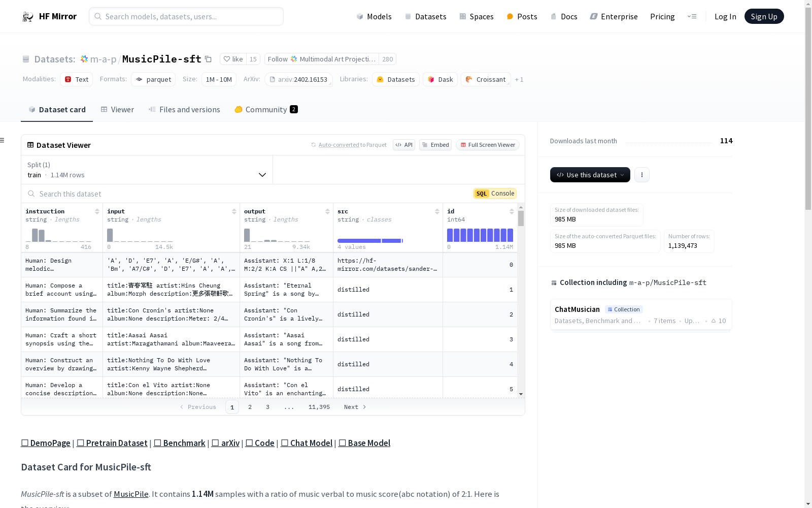Open the Base Model link
812x508 pixels.
[x=364, y=443]
